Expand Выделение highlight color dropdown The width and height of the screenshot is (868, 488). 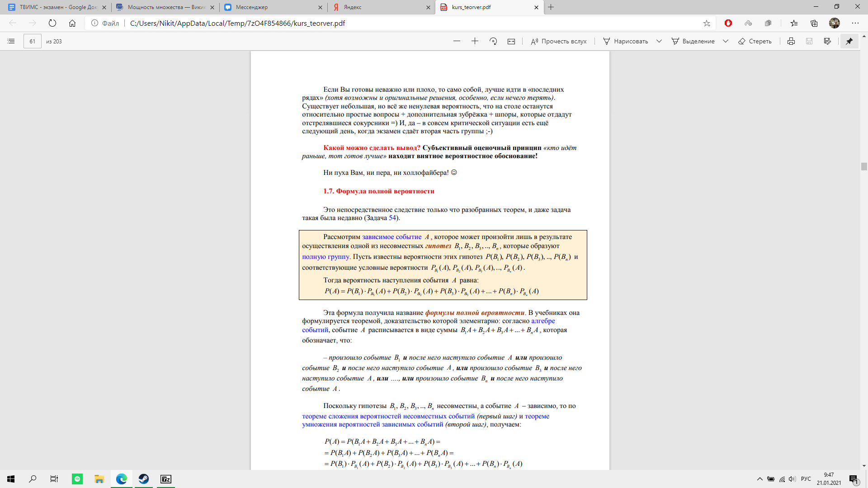click(726, 41)
